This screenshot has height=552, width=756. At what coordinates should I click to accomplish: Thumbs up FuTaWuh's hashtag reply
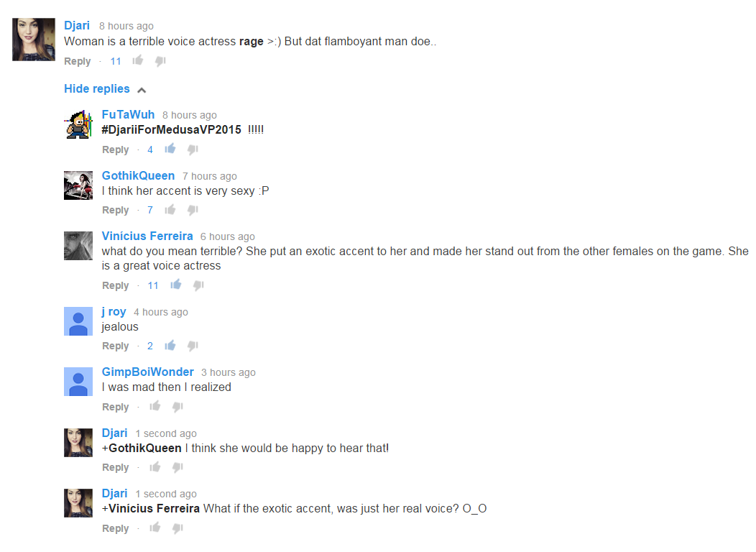[x=170, y=149]
